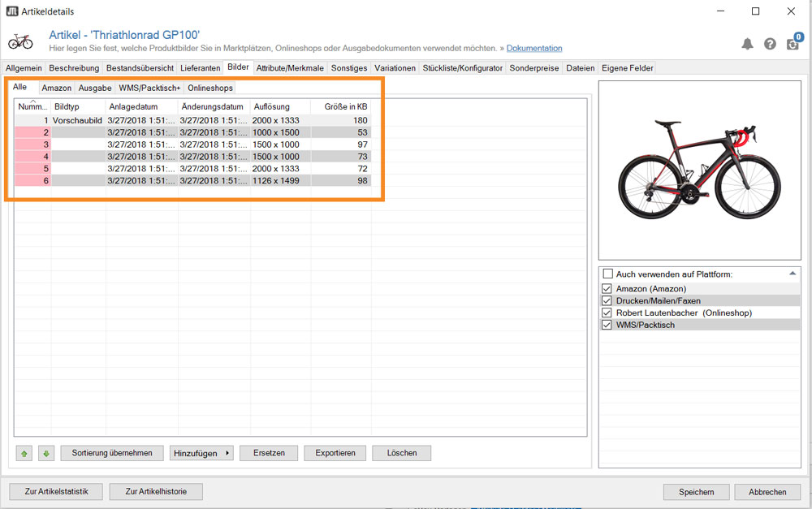
Task: Save changes with Speichern
Action: (697, 492)
